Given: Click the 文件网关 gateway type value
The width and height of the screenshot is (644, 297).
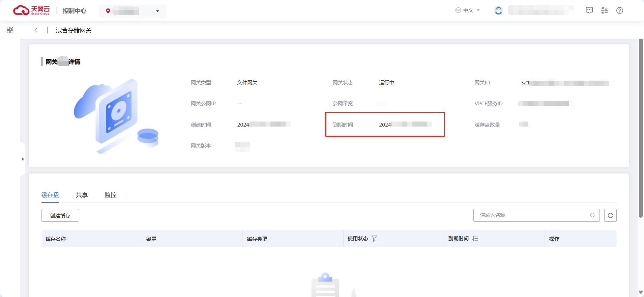Looking at the screenshot, I should click(247, 83).
